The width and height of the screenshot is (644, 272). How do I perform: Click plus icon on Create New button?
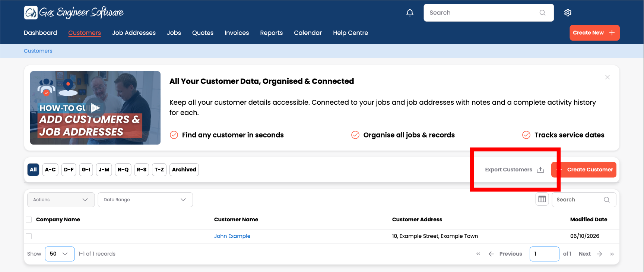pyautogui.click(x=612, y=33)
